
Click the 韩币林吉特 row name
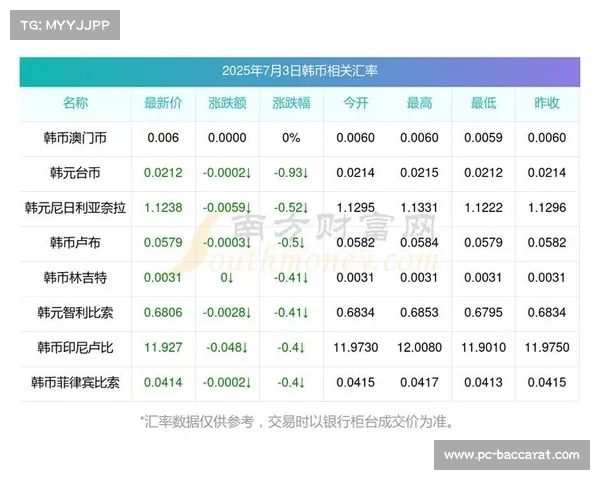tap(75, 278)
